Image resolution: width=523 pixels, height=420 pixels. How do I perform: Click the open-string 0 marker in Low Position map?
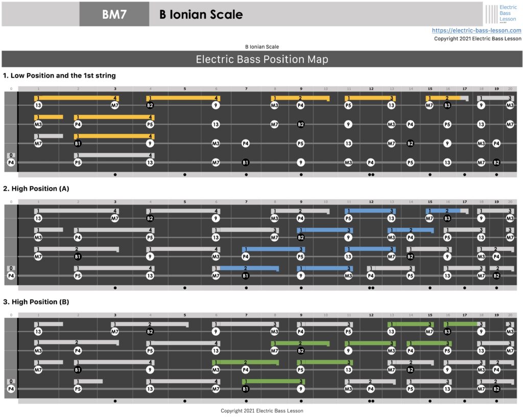tap(11, 155)
